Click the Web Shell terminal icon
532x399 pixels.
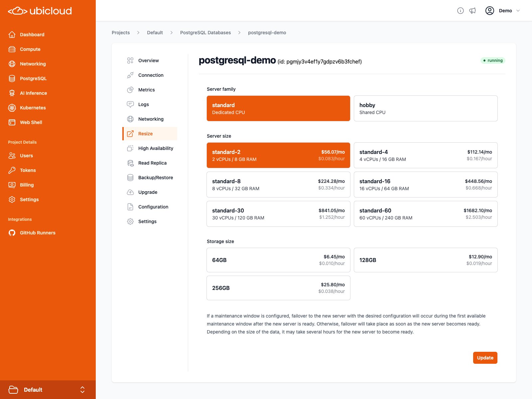click(x=12, y=122)
